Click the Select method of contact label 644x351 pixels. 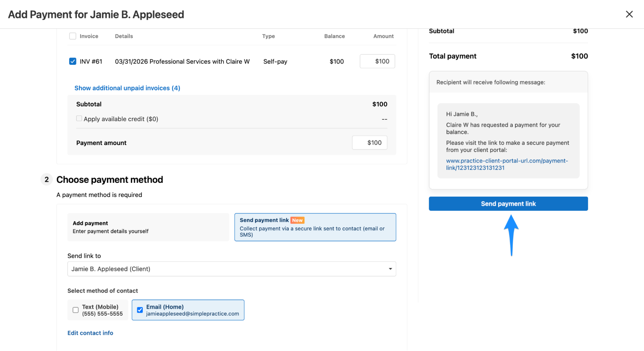[x=102, y=291]
